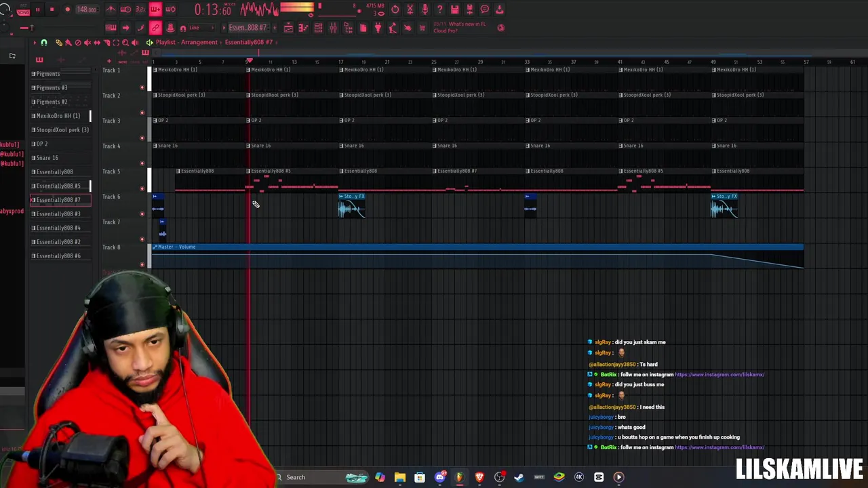The width and height of the screenshot is (868, 488).
Task: Toggle the playlist magnet snap icon
Action: click(x=44, y=43)
